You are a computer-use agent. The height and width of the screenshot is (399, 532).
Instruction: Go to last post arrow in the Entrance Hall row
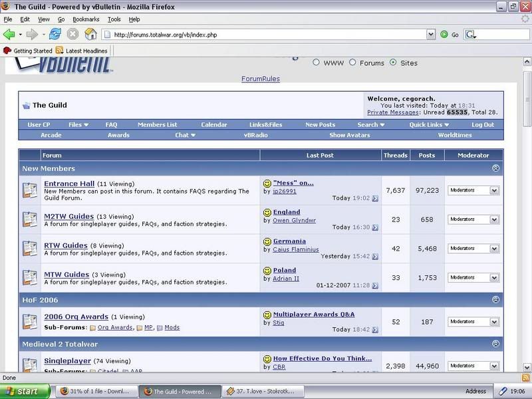(x=375, y=198)
